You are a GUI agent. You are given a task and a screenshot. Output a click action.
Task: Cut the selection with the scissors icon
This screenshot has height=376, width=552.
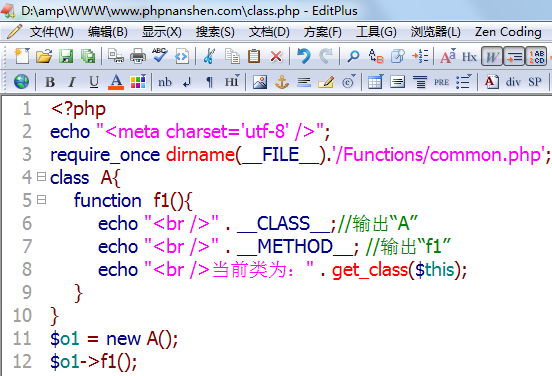[x=209, y=56]
